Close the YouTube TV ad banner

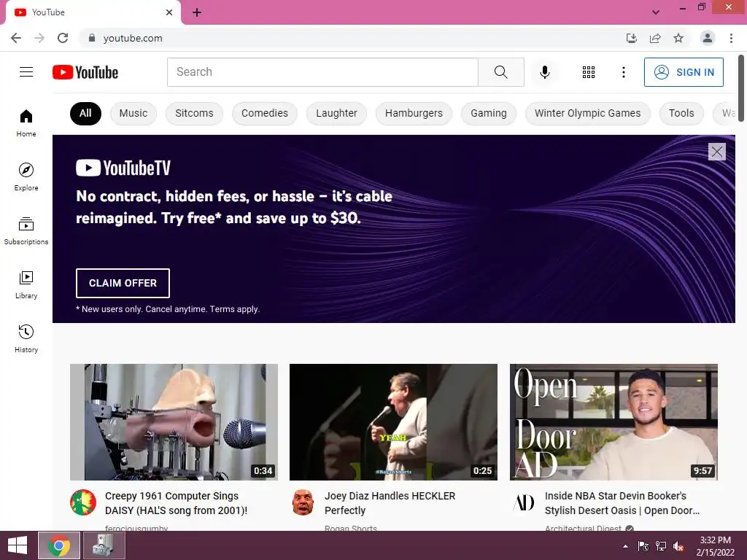tap(716, 152)
